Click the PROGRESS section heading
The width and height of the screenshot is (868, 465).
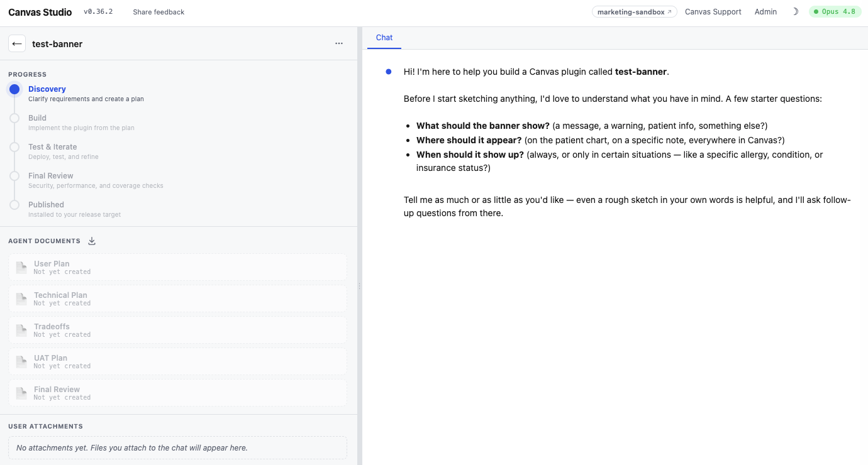click(x=28, y=75)
